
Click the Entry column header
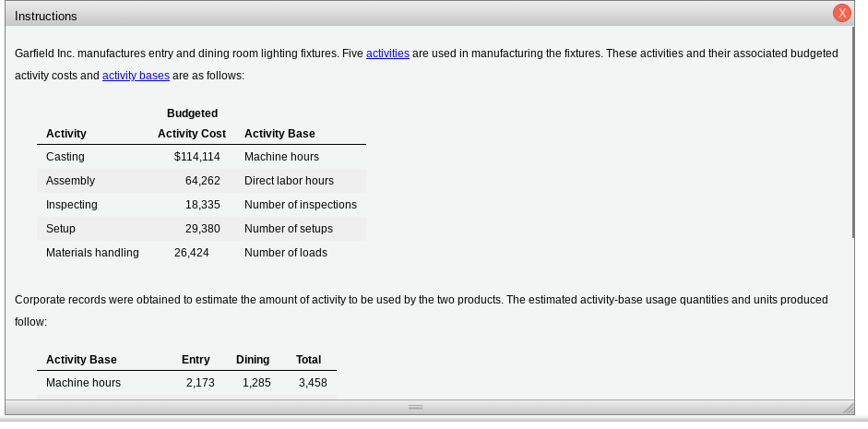(x=196, y=360)
